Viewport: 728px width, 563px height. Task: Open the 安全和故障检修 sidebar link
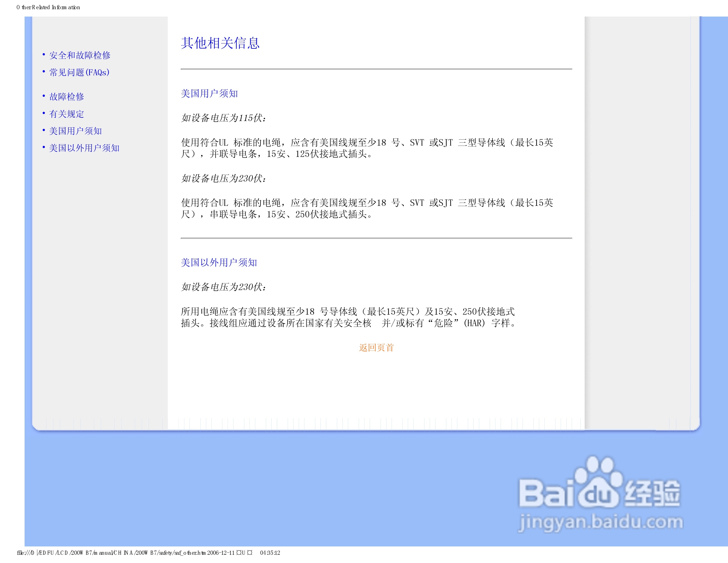click(80, 55)
